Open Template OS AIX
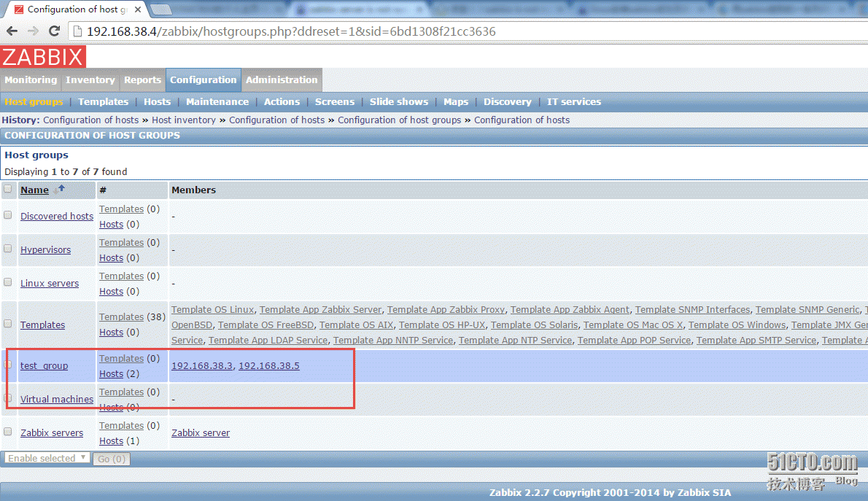The width and height of the screenshot is (868, 501). (x=356, y=325)
